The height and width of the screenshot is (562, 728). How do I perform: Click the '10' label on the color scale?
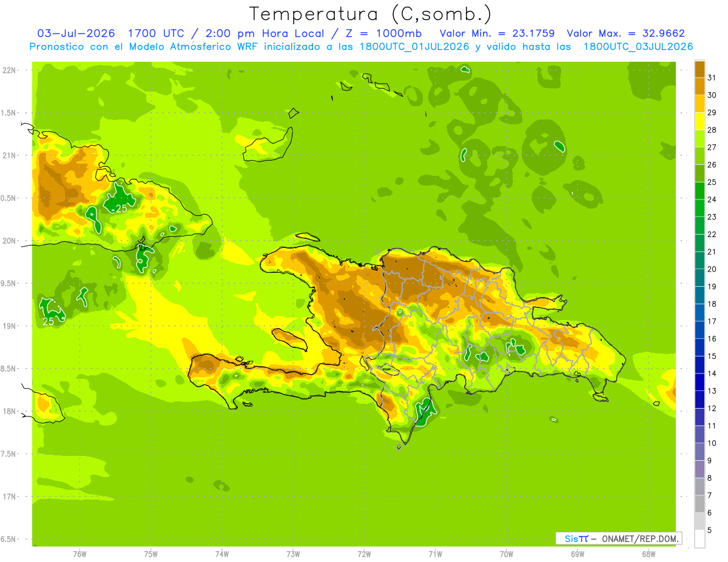tap(712, 443)
